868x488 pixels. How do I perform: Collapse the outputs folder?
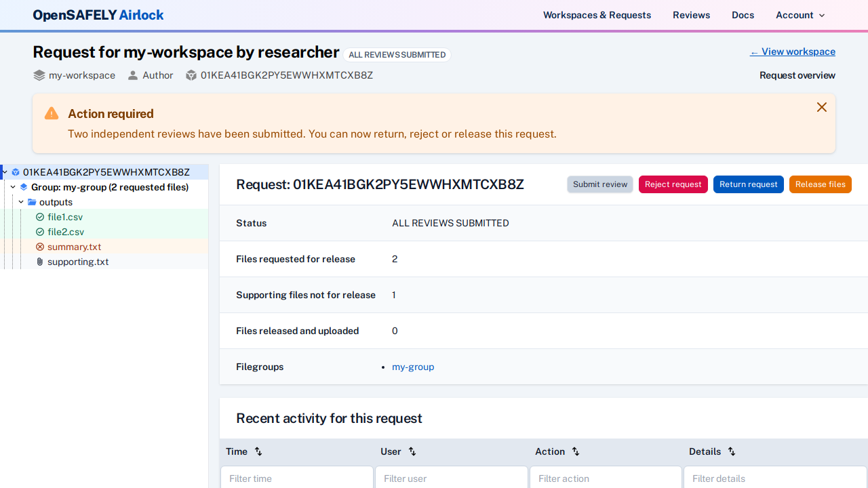coord(20,202)
